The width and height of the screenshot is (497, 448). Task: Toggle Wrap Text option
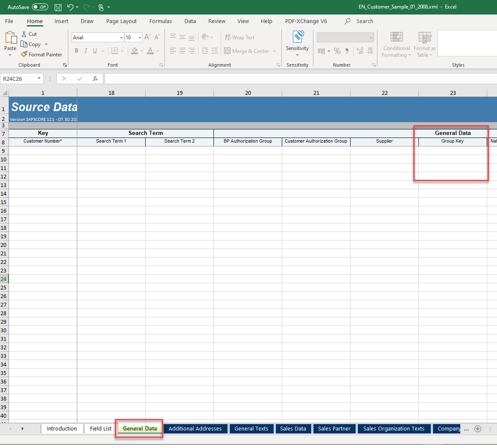click(x=240, y=38)
